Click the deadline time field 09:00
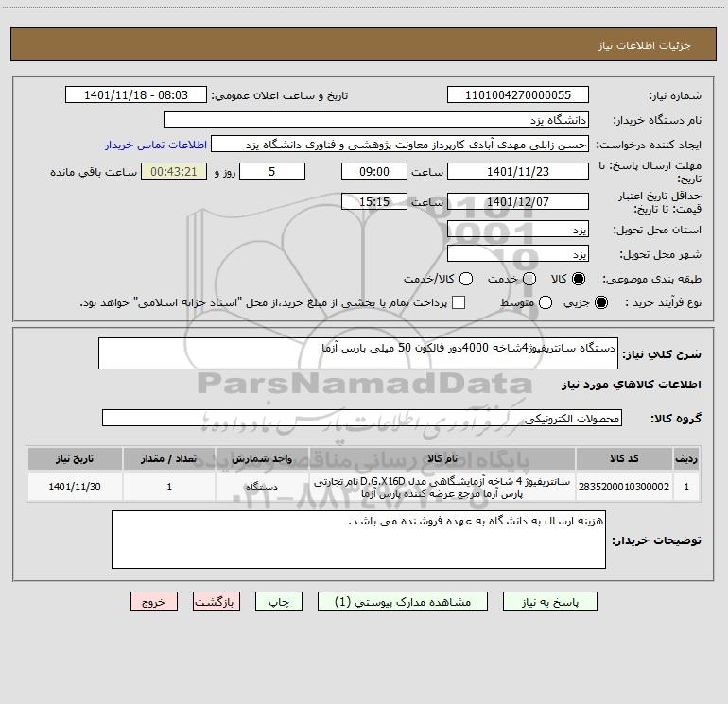 tap(374, 171)
